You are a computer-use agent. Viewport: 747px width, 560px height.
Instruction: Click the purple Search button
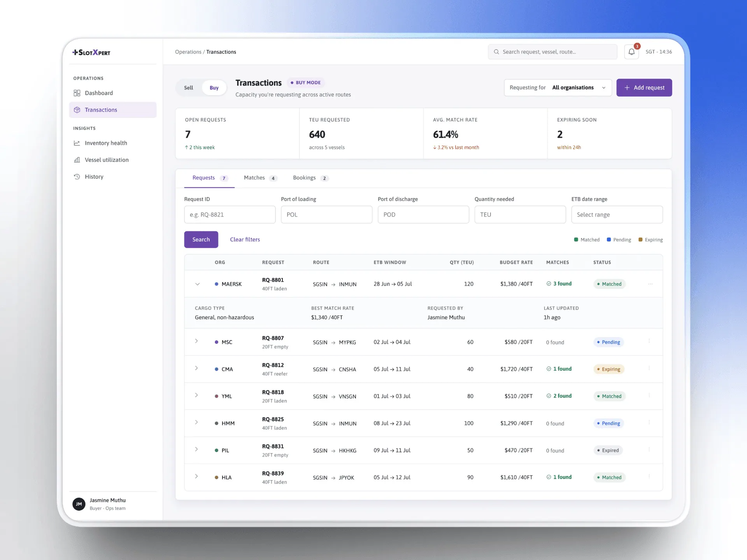point(201,240)
